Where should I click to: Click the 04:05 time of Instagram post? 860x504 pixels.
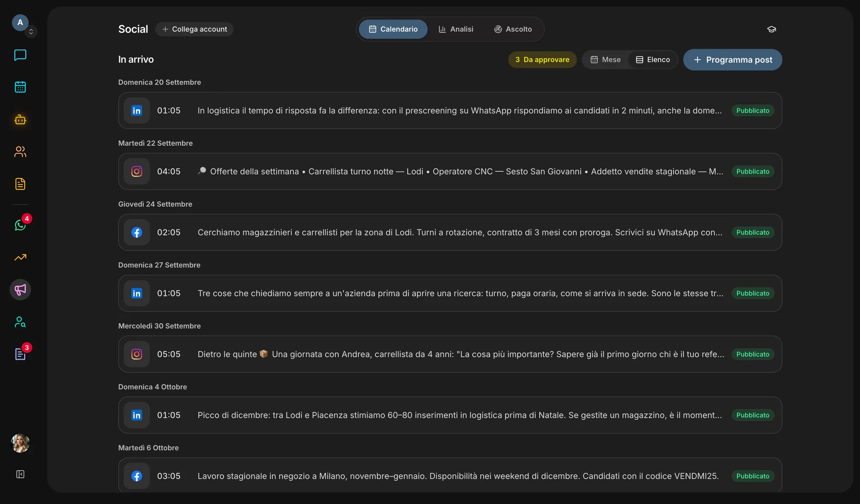(169, 172)
